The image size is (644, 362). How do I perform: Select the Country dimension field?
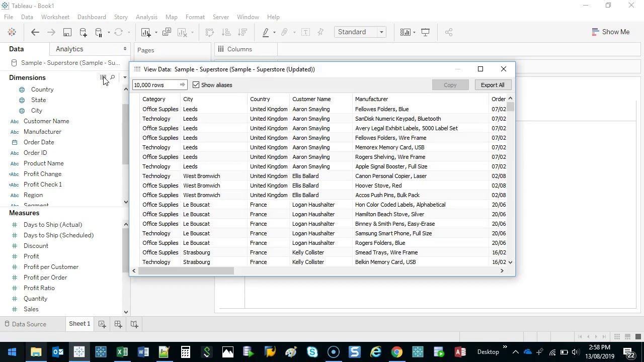point(42,89)
